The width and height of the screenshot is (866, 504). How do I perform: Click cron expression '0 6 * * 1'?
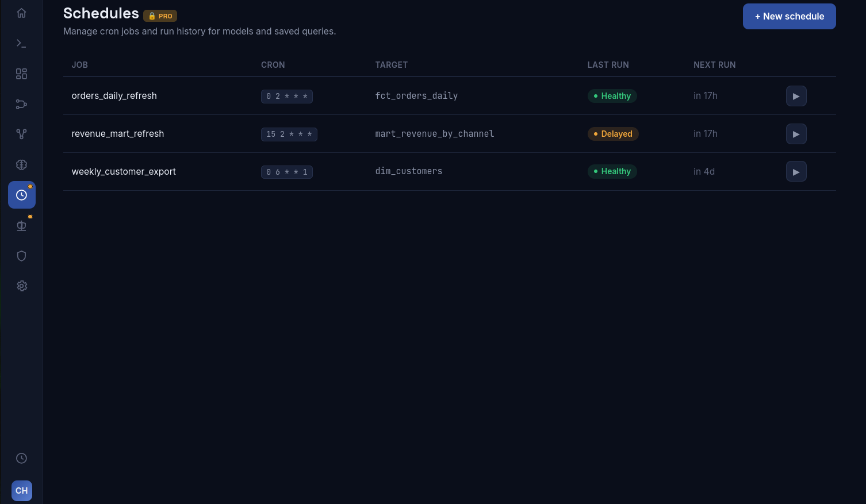pyautogui.click(x=287, y=172)
